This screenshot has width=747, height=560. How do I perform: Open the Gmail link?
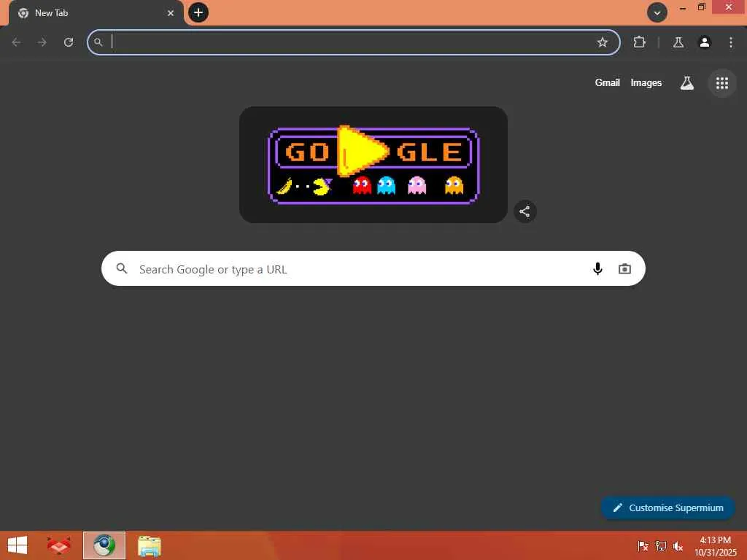(x=607, y=83)
